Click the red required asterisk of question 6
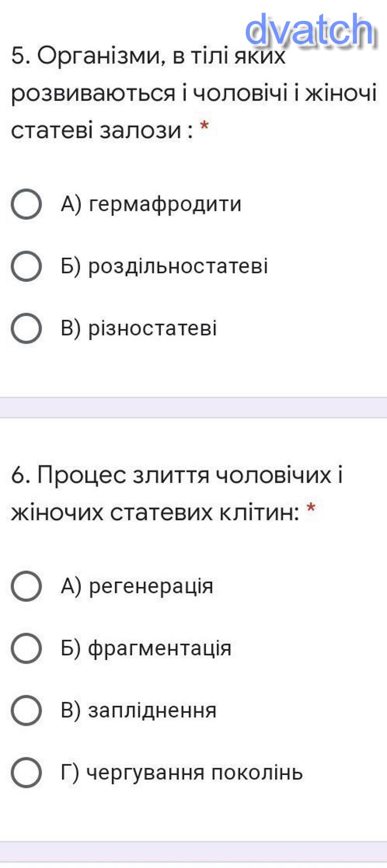 (311, 508)
